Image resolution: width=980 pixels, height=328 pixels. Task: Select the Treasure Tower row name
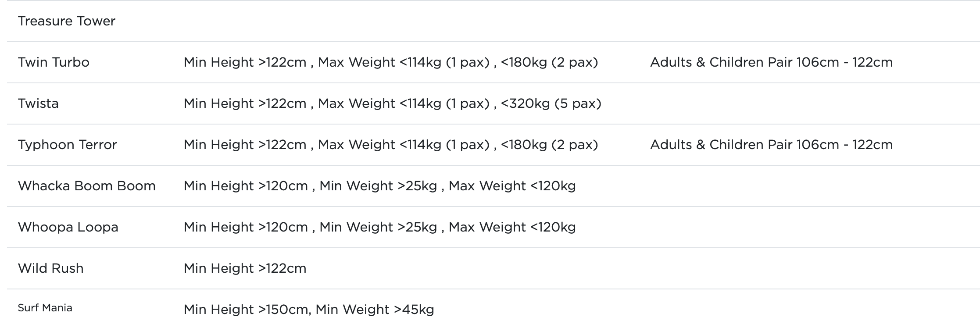pos(67,21)
